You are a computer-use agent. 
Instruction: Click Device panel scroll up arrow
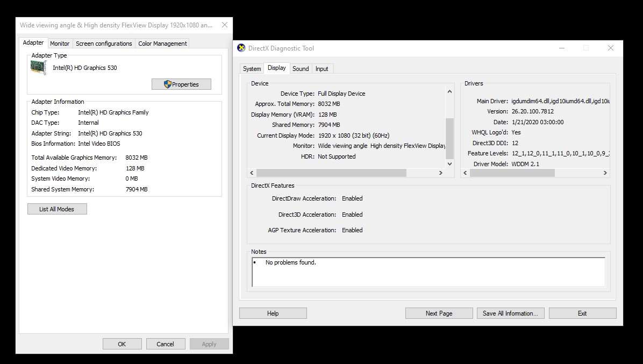449,91
